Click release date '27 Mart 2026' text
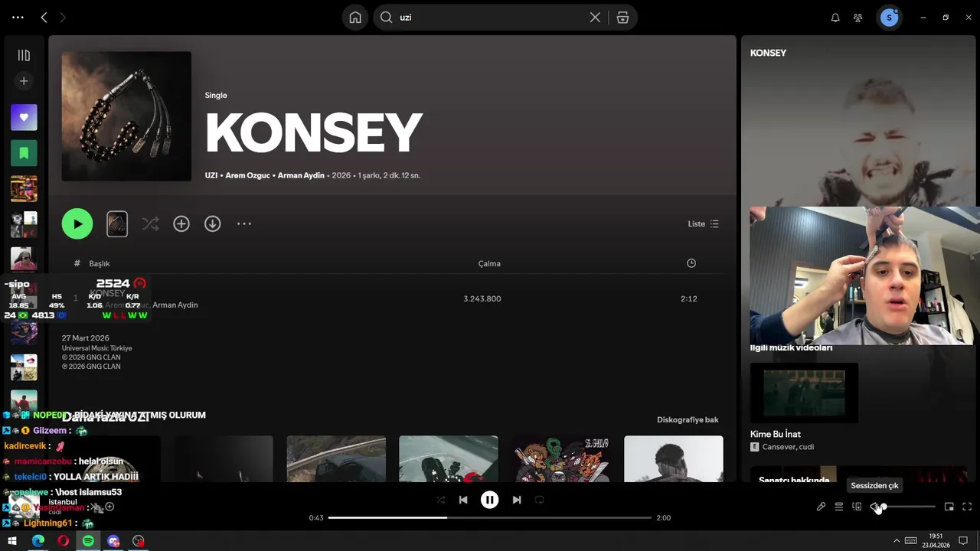This screenshot has height=551, width=980. 86,337
